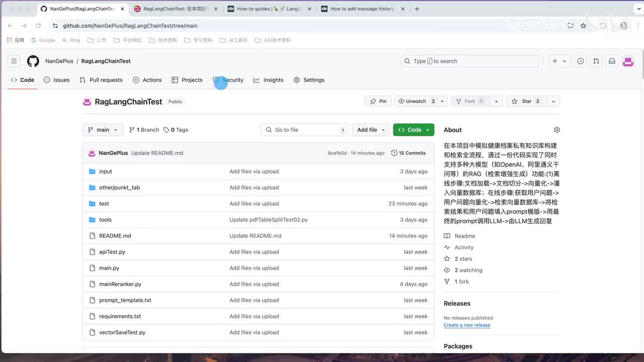Viewport: 644px width, 362px height.
Task: Open the issues shortcut icon in header
Action: click(x=581, y=61)
